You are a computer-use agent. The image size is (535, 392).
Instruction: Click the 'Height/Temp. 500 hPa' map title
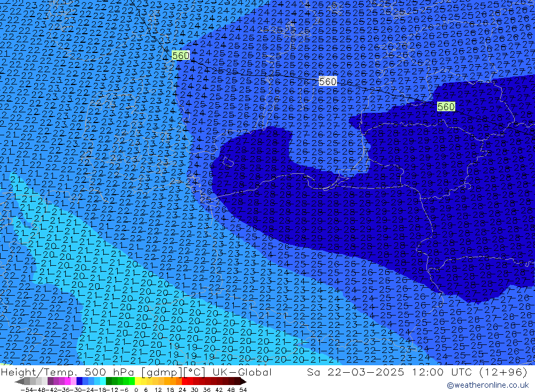66,372
